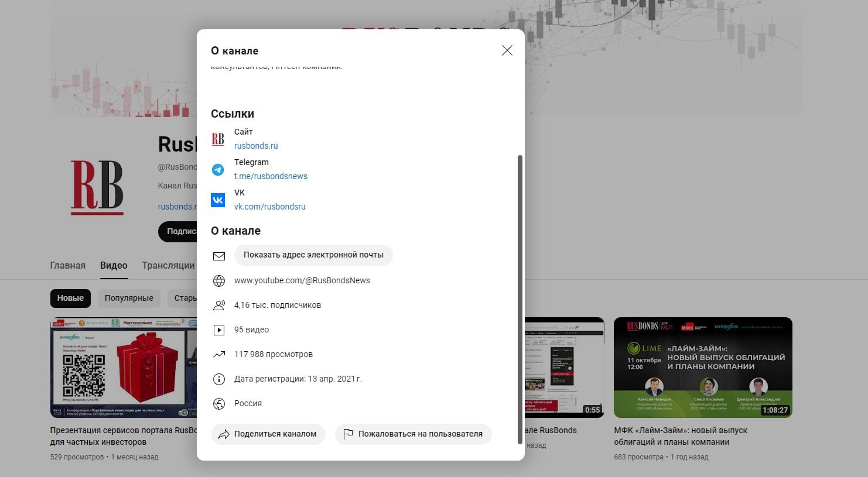Screen dimensions: 868x477
Task: Click the subscribers people icon
Action: 219,306
